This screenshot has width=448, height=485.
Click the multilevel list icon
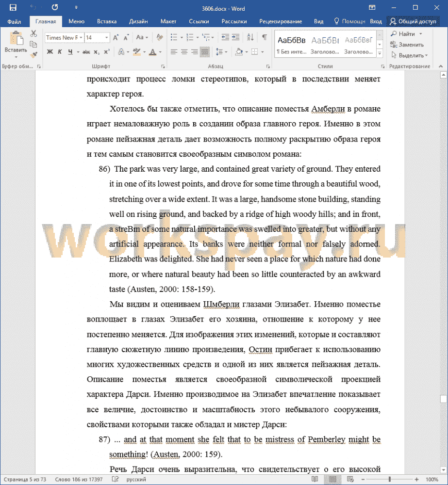click(206, 37)
